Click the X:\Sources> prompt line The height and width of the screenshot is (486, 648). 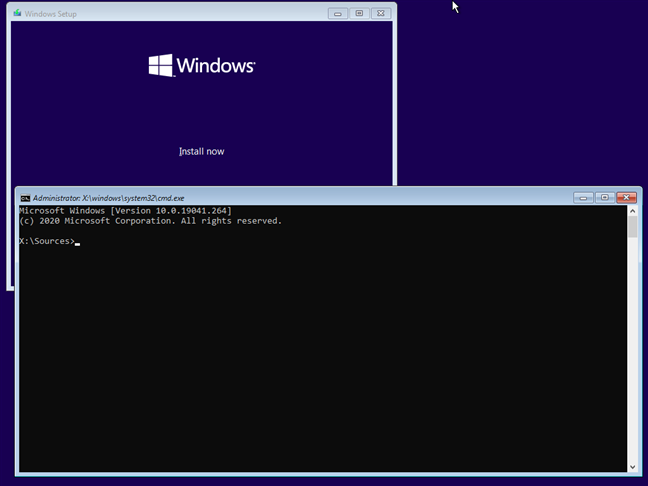click(x=50, y=241)
